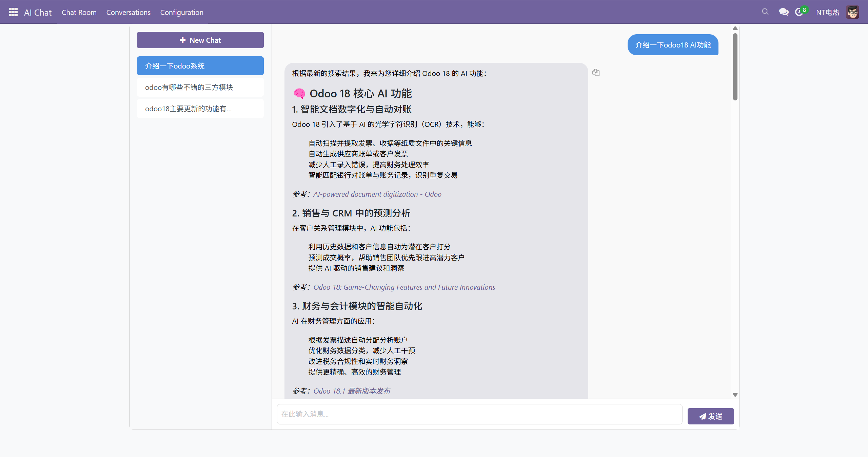Image resolution: width=868 pixels, height=457 pixels.
Task: Open the Chat Room menu item
Action: 79,12
